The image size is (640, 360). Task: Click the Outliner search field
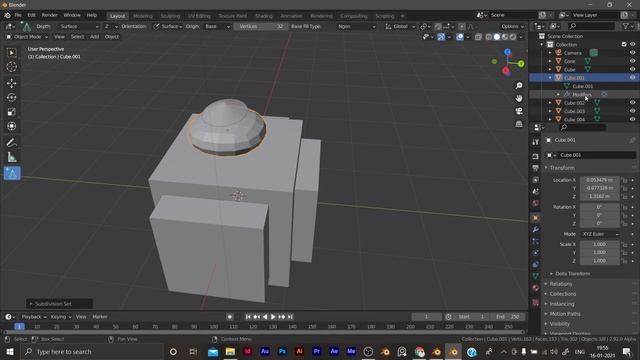click(591, 26)
